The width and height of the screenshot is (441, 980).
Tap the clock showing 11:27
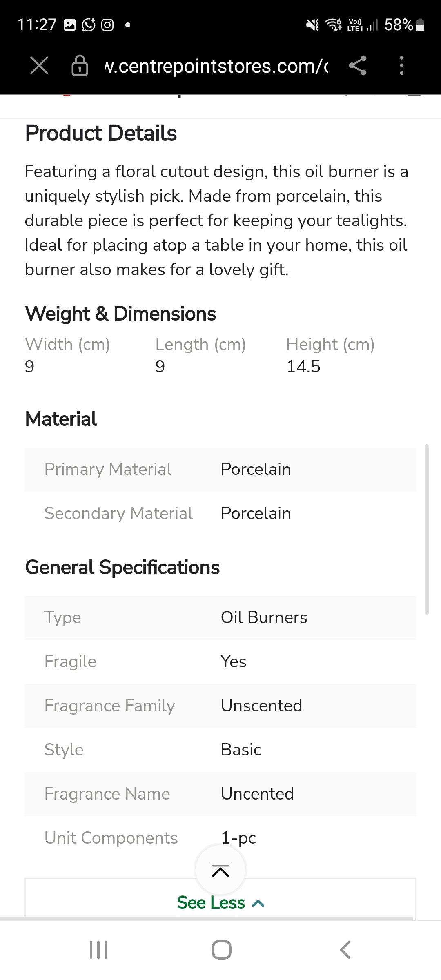click(37, 25)
